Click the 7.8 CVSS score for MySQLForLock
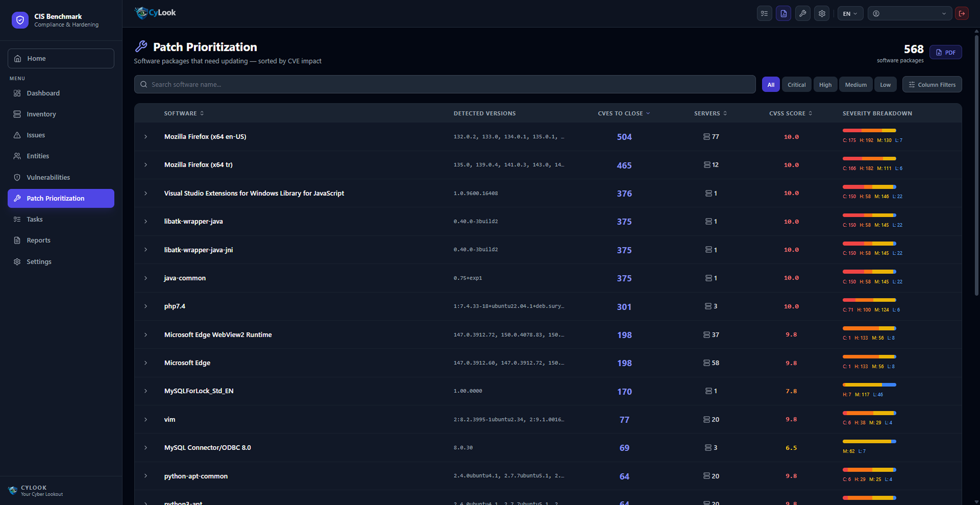The width and height of the screenshot is (980, 505). (x=791, y=391)
